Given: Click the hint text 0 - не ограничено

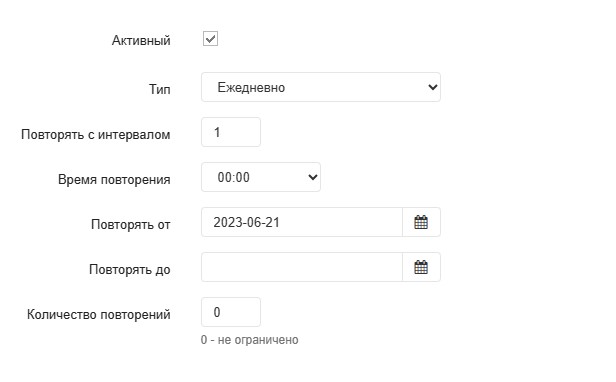Looking at the screenshot, I should tap(249, 340).
